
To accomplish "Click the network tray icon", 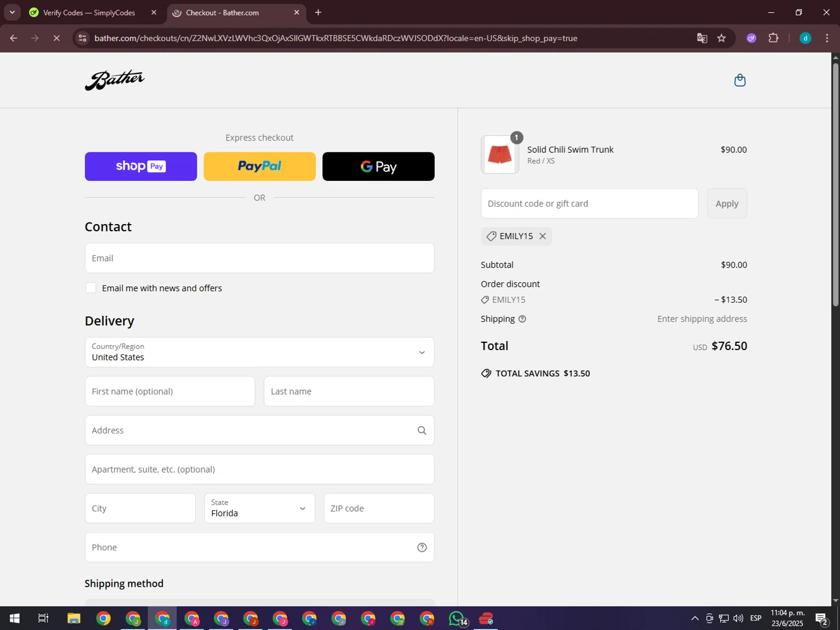I will coord(724,618).
